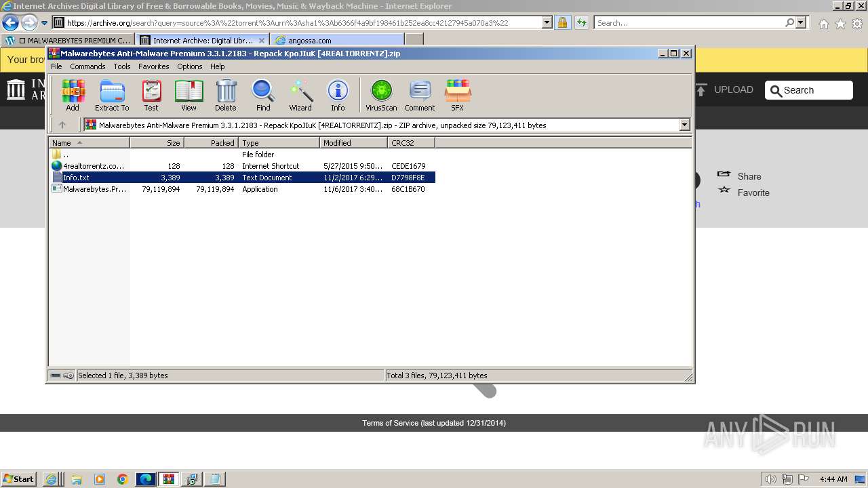This screenshot has width=868, height=488.
Task: Open the Options menu
Action: point(190,66)
